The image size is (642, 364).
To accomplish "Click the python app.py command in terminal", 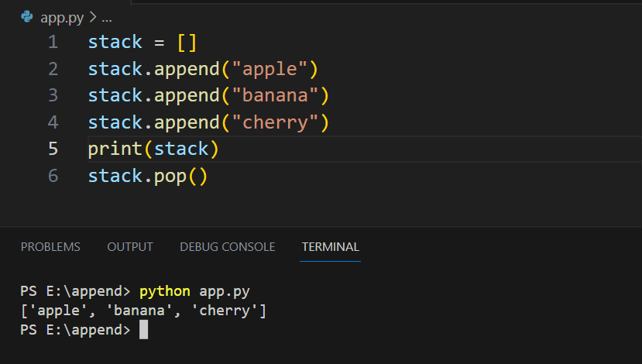I will (194, 291).
